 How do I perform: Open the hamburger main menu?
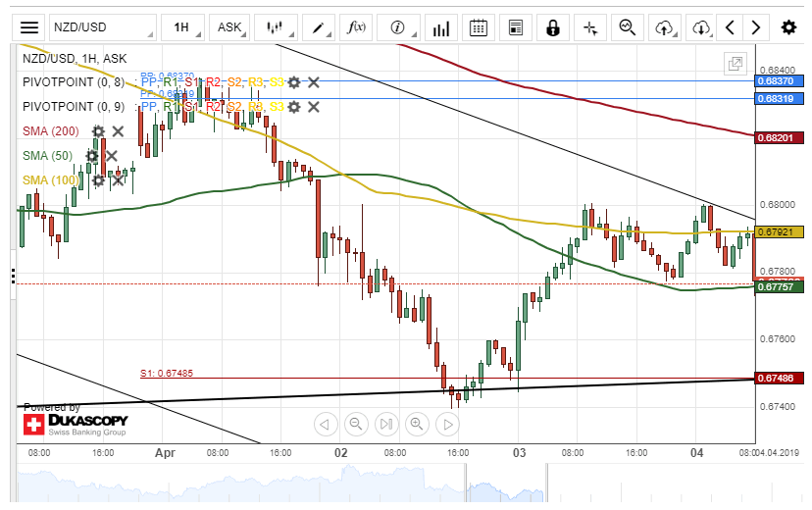pos(29,27)
